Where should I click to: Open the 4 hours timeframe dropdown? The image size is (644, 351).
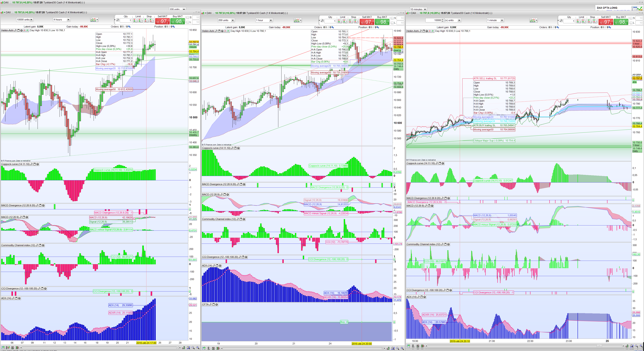(x=68, y=19)
